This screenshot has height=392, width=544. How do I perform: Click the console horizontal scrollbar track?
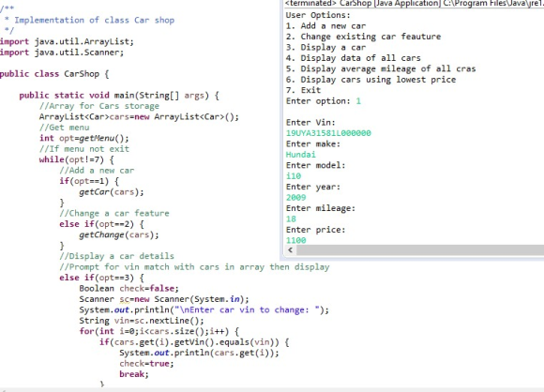[420, 249]
